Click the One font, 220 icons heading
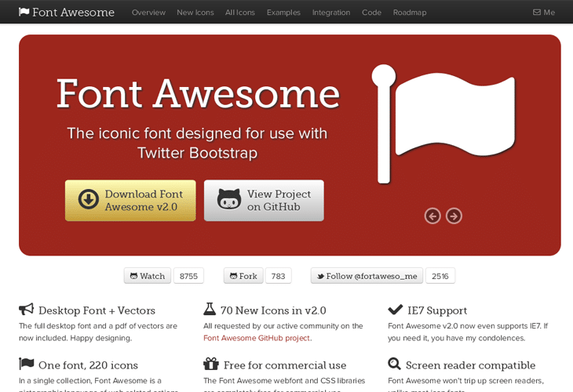 (x=88, y=365)
